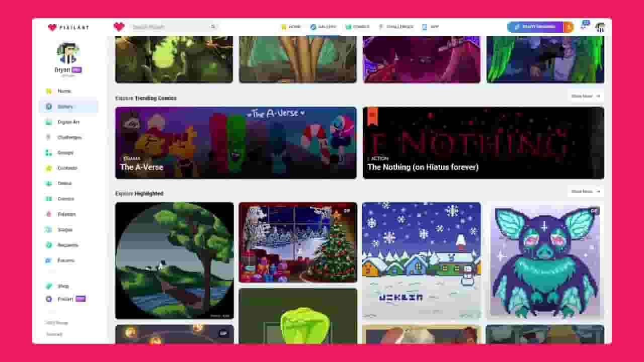The width and height of the screenshot is (644, 362).
Task: Click the GIF badge on the bat creature artwork
Action: 594,211
